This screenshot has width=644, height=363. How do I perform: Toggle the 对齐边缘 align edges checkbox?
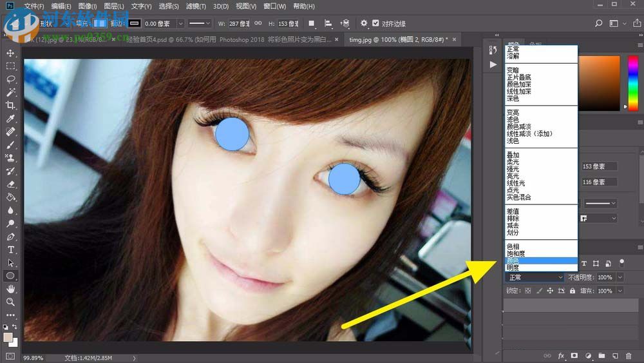[375, 23]
